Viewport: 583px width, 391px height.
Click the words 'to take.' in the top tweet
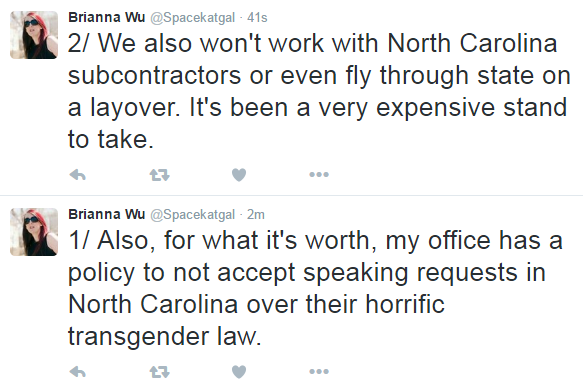click(x=111, y=140)
